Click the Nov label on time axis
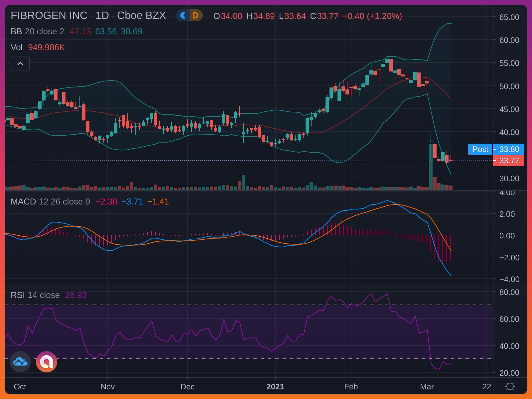The width and height of the screenshot is (532, 399). [x=108, y=387]
